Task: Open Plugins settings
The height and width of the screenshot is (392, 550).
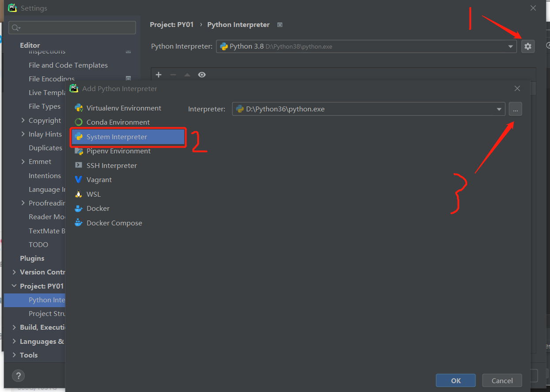Action: [32, 258]
